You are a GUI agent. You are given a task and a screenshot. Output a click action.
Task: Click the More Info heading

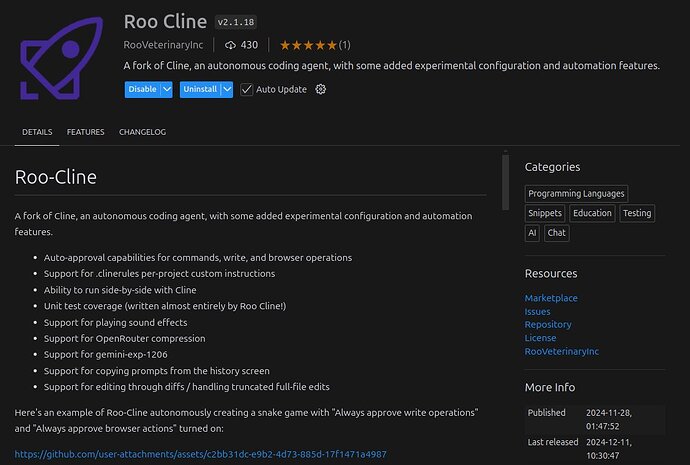[x=550, y=388]
